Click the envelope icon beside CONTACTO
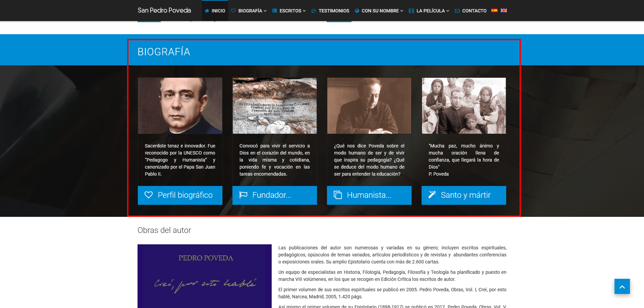 tap(457, 11)
